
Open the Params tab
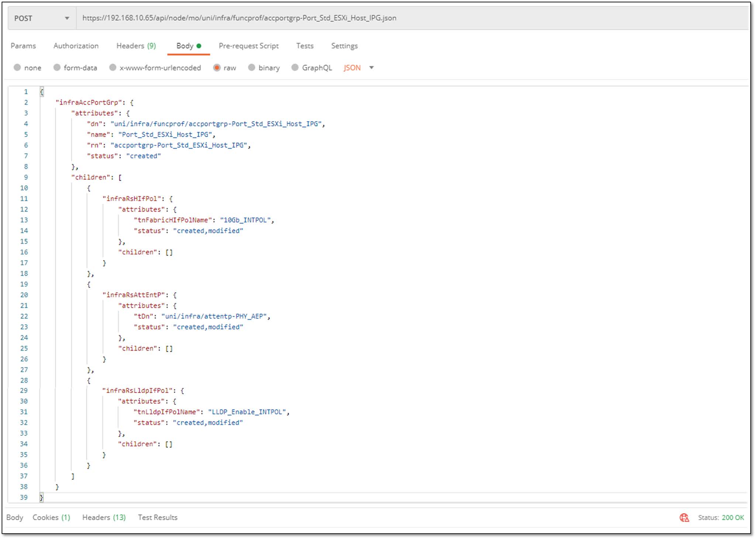[23, 46]
